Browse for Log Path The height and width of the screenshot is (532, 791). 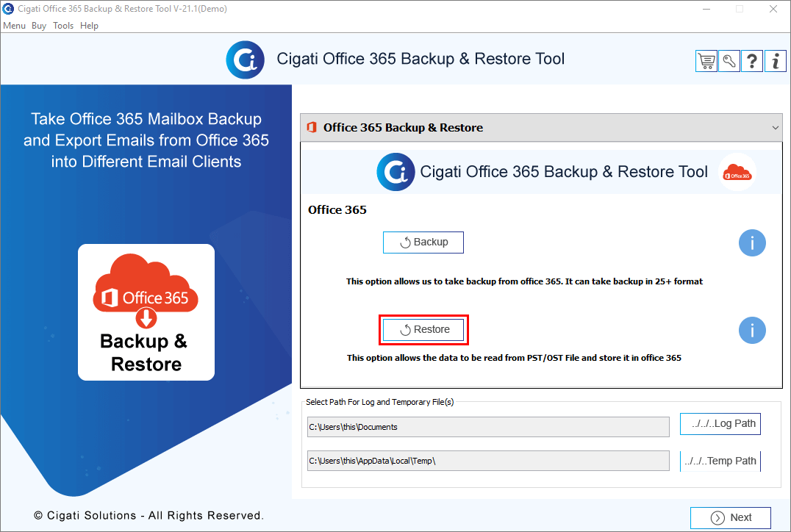(x=720, y=423)
